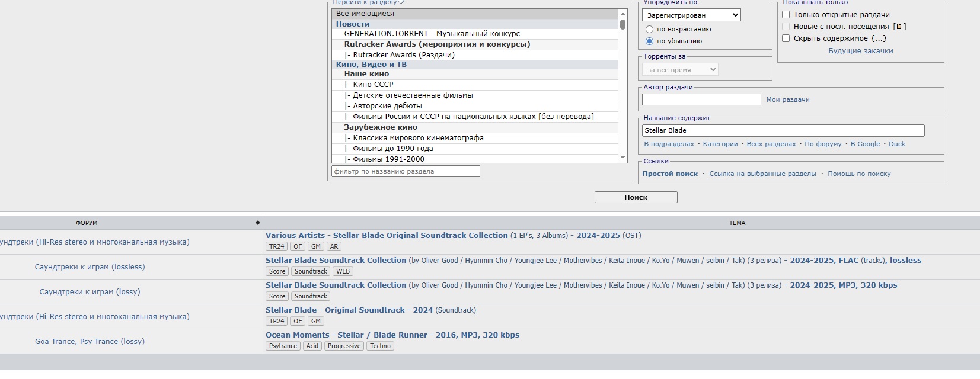Select the по убыванию radio button
The width and height of the screenshot is (980, 379).
tap(649, 41)
